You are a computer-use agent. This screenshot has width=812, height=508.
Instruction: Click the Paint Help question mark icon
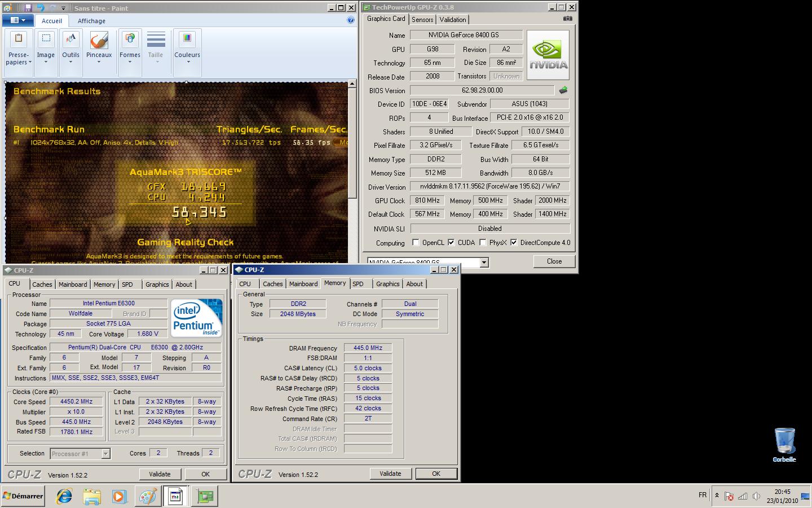(351, 20)
